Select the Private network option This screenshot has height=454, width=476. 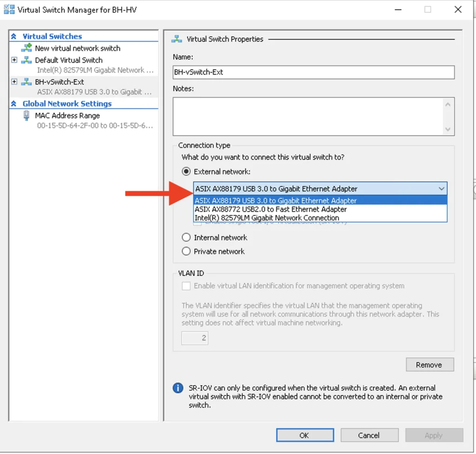pos(186,251)
